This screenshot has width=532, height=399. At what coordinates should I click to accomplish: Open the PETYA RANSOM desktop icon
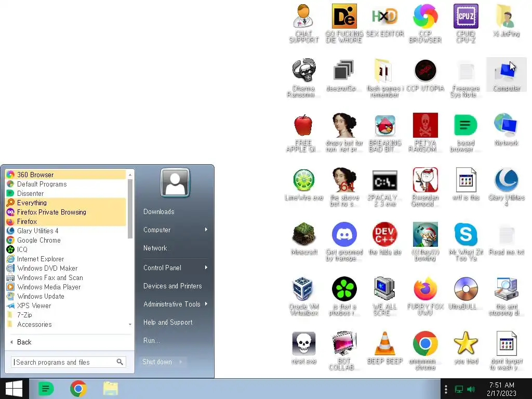(425, 133)
